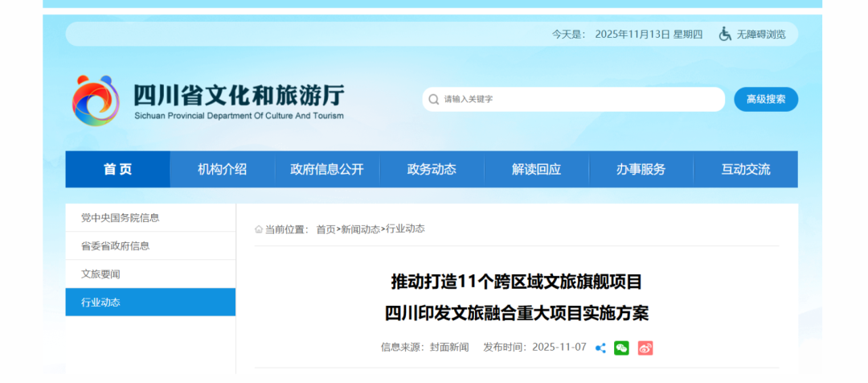Click the Sichuan Culture and Tourism logo

96,101
